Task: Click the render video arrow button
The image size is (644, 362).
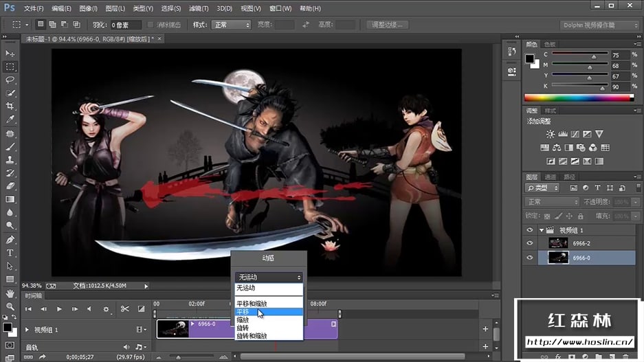Action: click(x=43, y=357)
